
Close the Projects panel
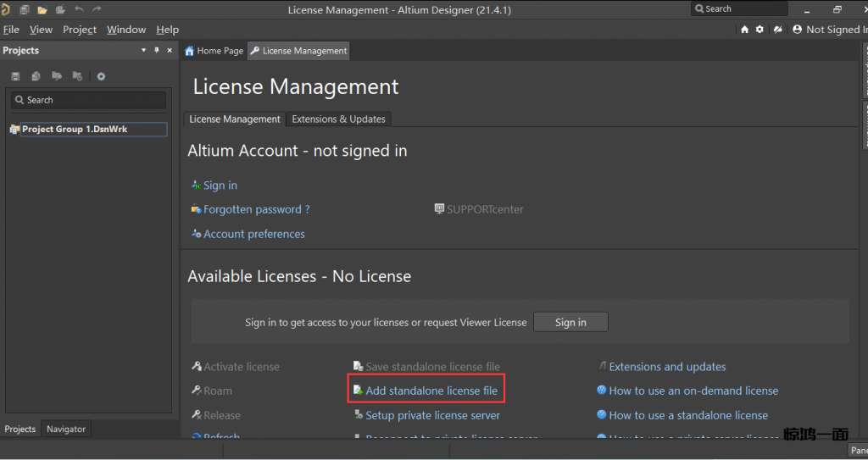pos(170,51)
